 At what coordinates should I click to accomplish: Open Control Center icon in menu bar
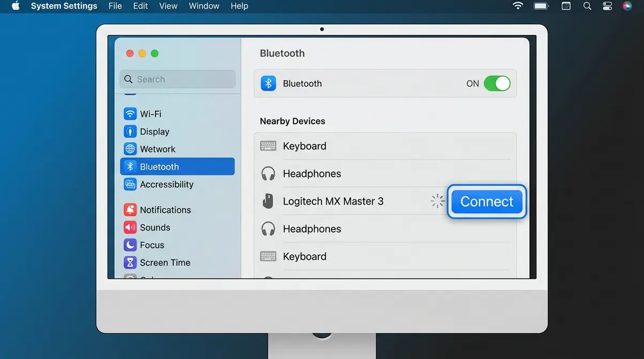point(607,6)
